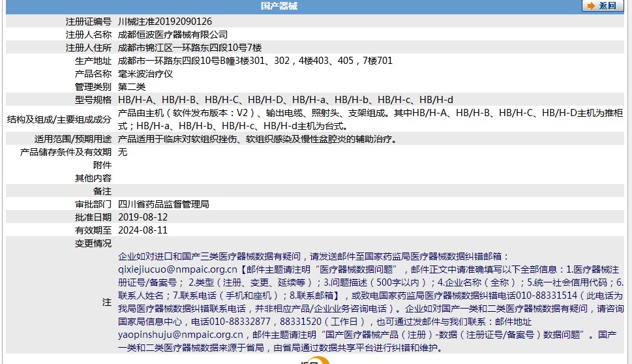
Task: Click the 适用范围/预期用途 label
Action: click(x=73, y=139)
